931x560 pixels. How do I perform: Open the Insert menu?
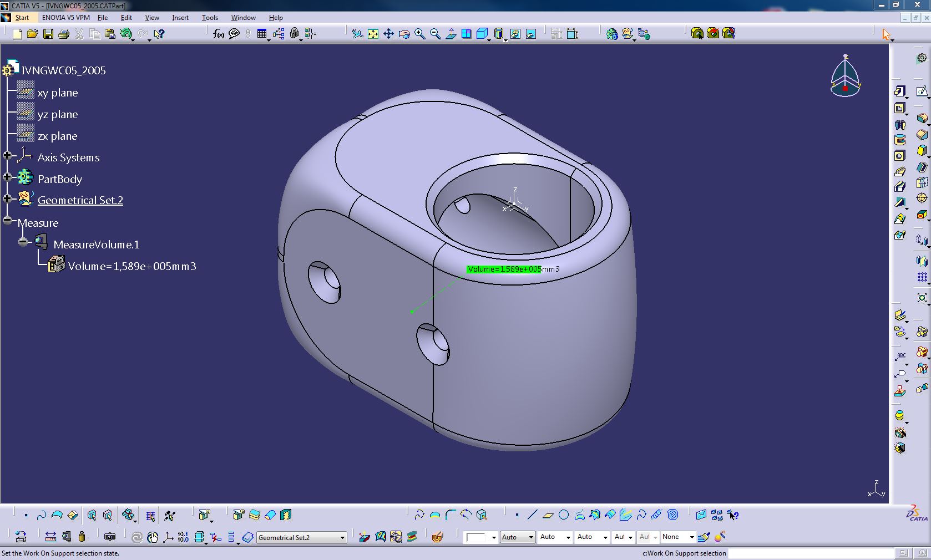(x=180, y=18)
